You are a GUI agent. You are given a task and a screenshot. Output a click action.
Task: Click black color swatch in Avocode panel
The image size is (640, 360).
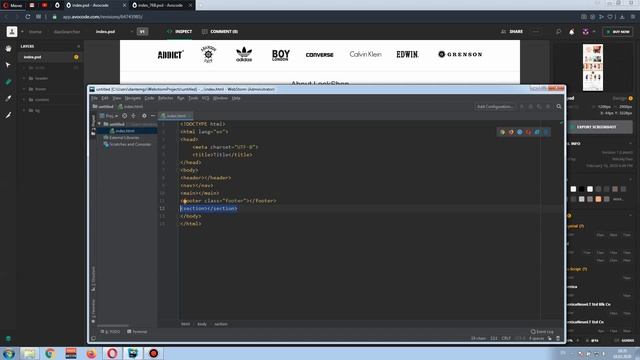click(x=582, y=189)
